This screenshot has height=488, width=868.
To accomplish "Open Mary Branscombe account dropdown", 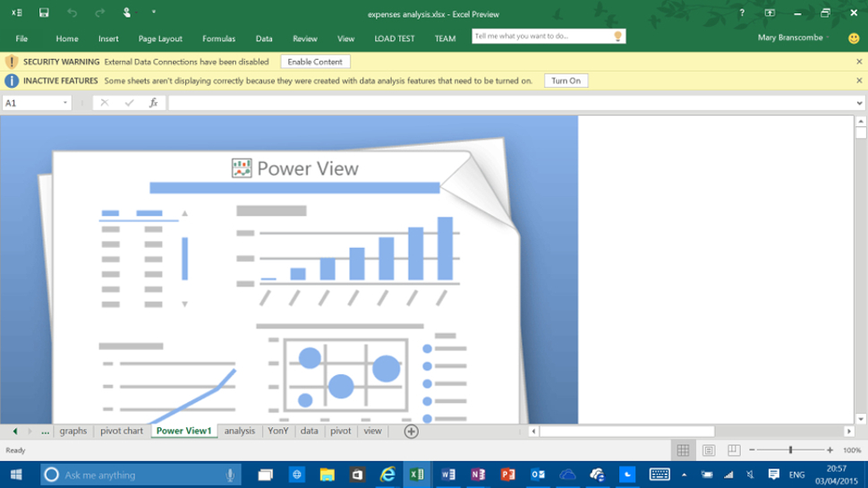I will 793,38.
